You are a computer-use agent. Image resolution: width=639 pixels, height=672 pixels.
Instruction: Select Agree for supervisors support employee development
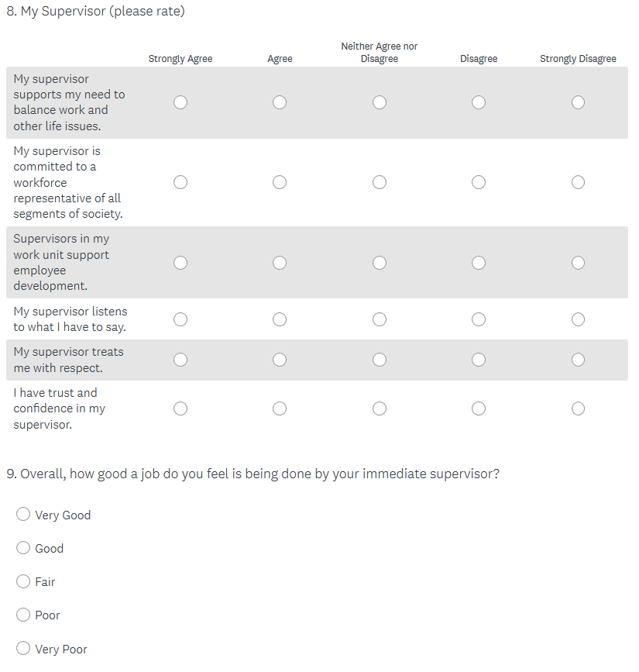280,263
